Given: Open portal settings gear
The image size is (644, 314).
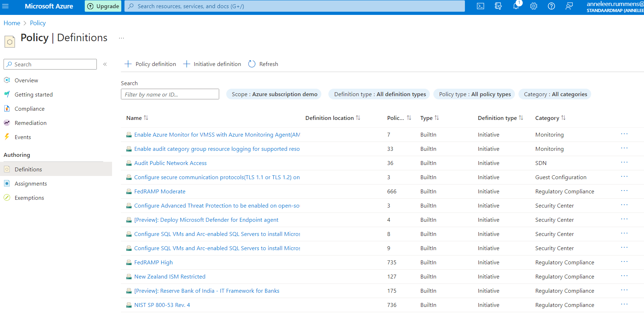Looking at the screenshot, I should (534, 6).
